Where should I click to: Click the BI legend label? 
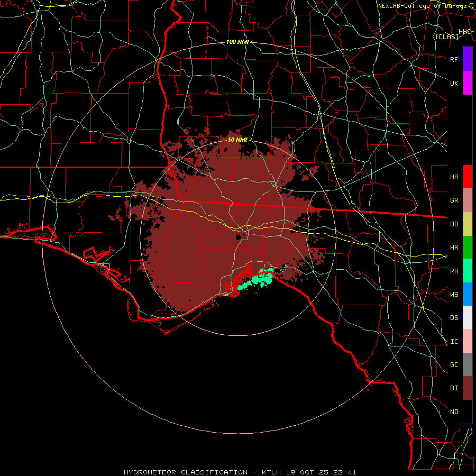pos(454,388)
